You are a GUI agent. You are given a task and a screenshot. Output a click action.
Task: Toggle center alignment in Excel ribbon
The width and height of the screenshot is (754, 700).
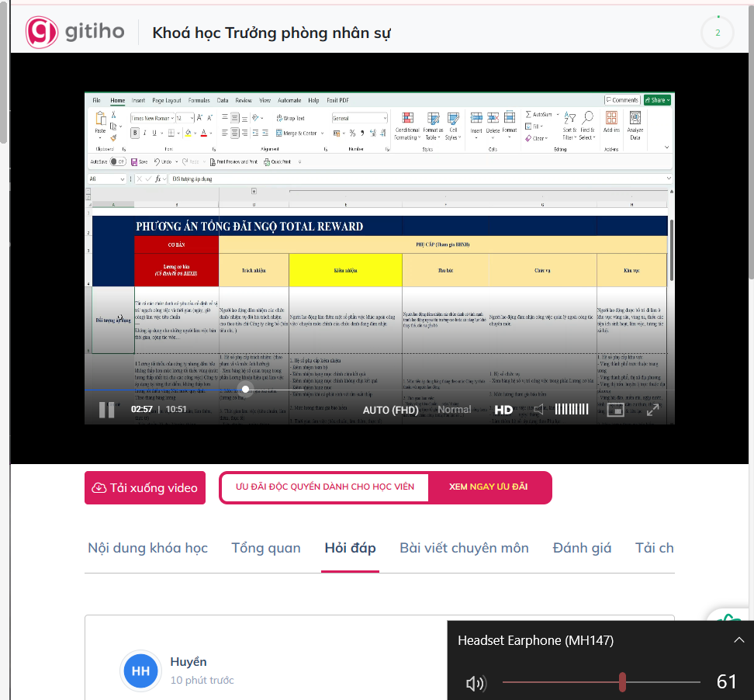235,133
